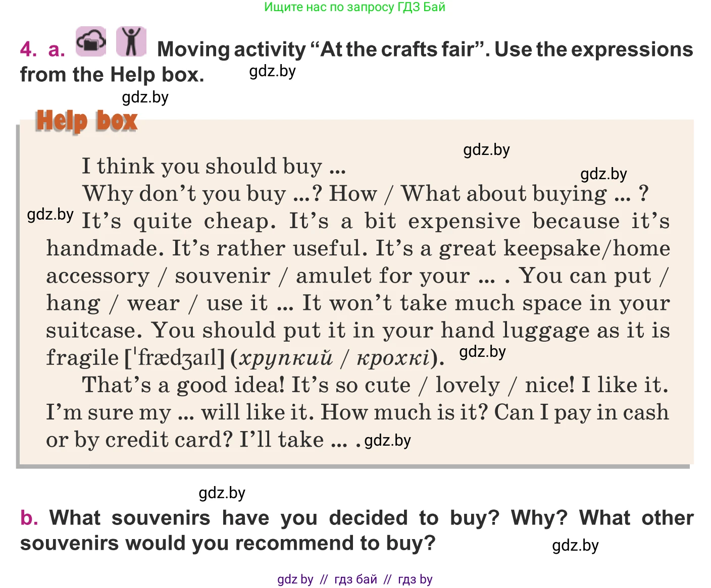The width and height of the screenshot is (711, 588).
Task: Click the phrase "How much is it?"
Action: (404, 412)
